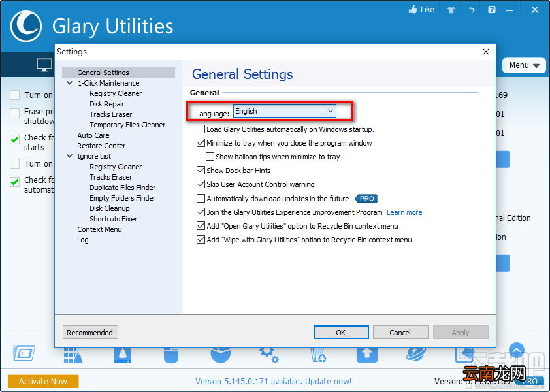Enable Load Glary Utilities on Windows startup
The width and height of the screenshot is (550, 392).
click(201, 129)
